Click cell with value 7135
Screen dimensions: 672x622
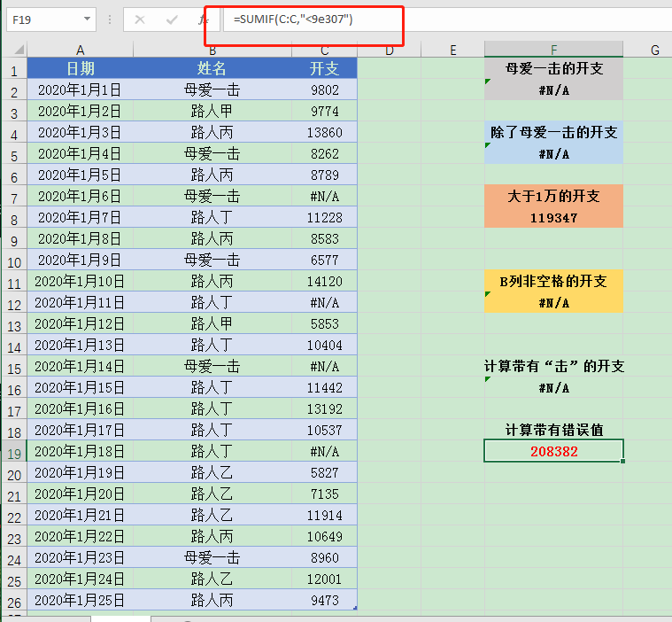click(324, 494)
